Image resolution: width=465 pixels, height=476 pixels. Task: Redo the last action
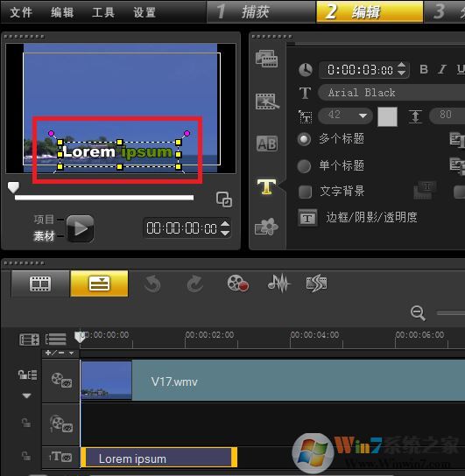194,283
